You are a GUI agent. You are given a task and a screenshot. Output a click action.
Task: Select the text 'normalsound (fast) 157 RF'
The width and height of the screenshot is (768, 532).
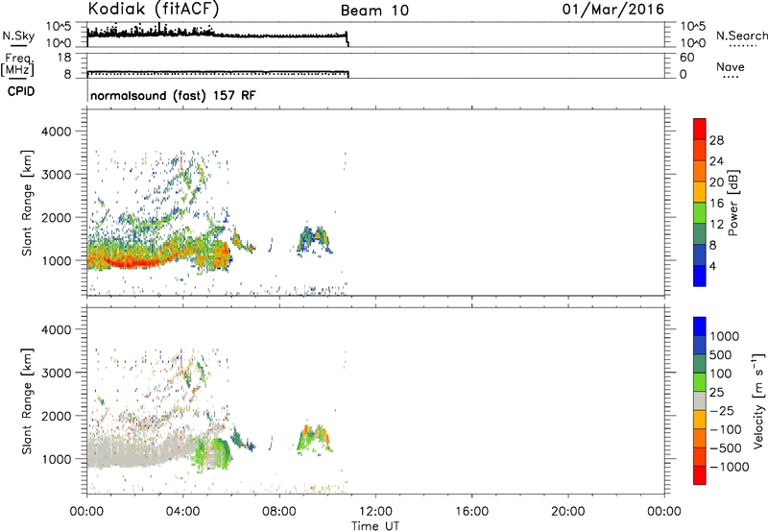click(x=173, y=95)
